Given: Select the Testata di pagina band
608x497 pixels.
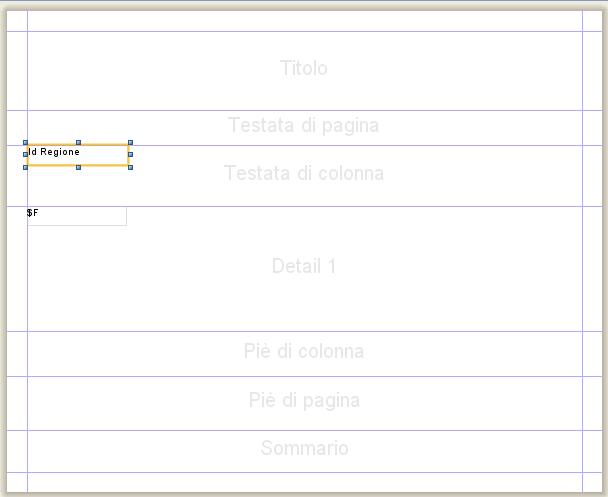Looking at the screenshot, I should (305, 128).
